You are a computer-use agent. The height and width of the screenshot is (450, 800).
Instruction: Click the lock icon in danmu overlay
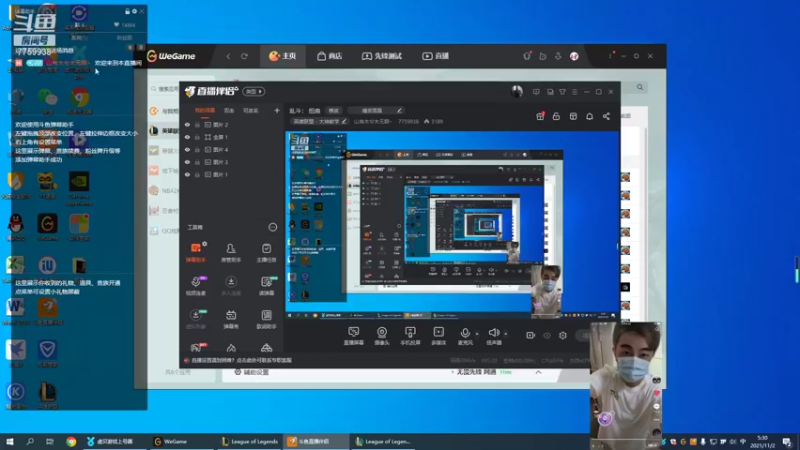pos(127,11)
